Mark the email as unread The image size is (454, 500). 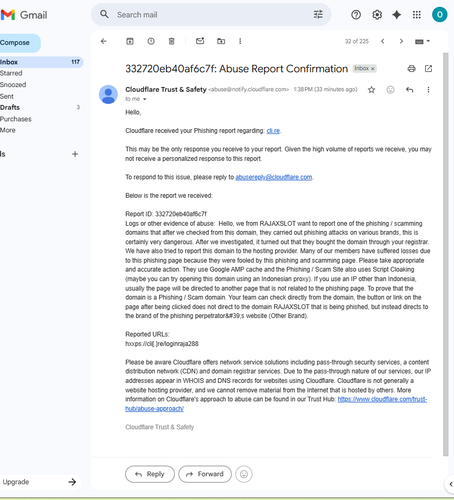tap(200, 41)
